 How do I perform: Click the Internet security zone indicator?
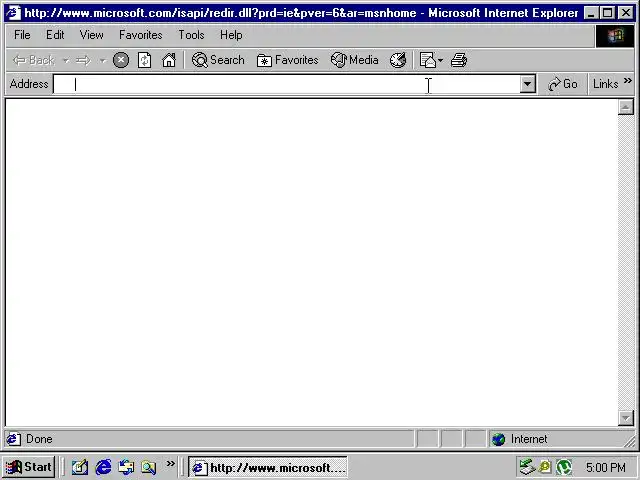click(x=519, y=439)
